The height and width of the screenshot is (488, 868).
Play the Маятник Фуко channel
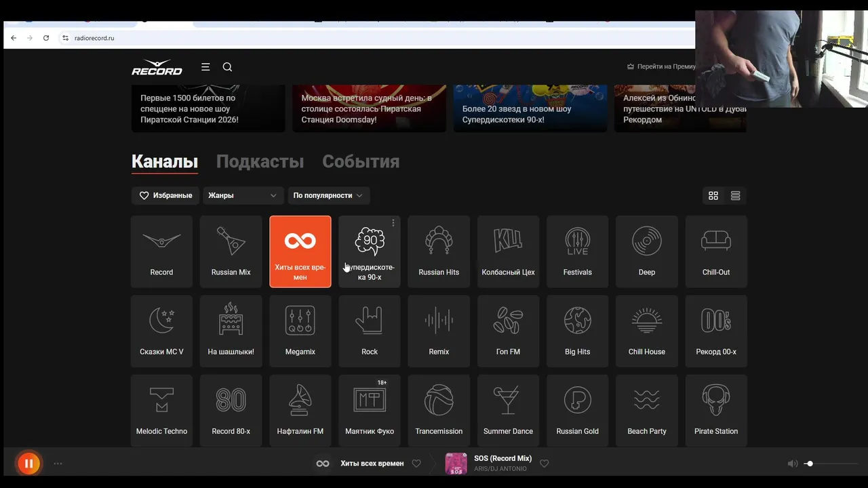pyautogui.click(x=370, y=410)
